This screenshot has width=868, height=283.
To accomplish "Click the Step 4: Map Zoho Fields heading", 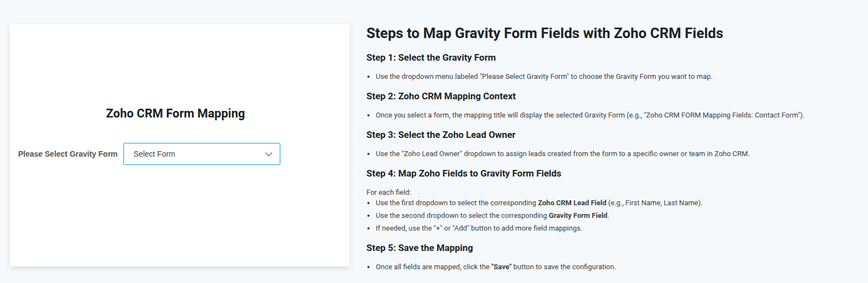I will click(x=463, y=173).
